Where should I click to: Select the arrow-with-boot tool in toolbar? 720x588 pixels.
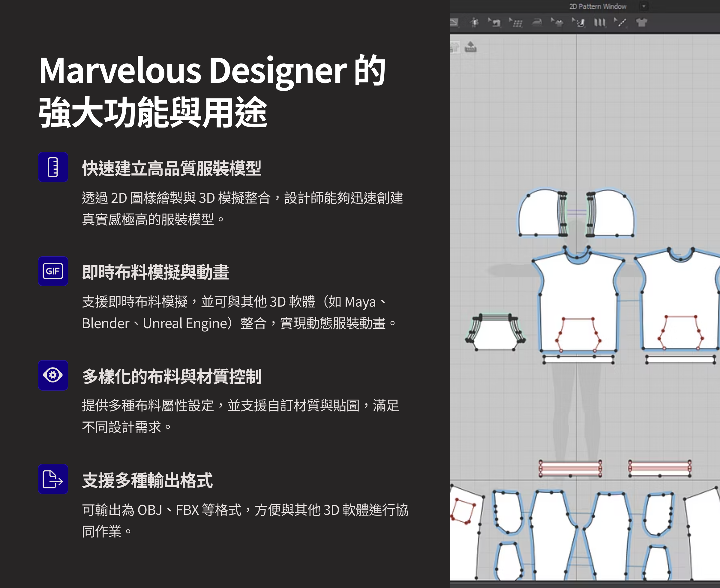[x=579, y=23]
